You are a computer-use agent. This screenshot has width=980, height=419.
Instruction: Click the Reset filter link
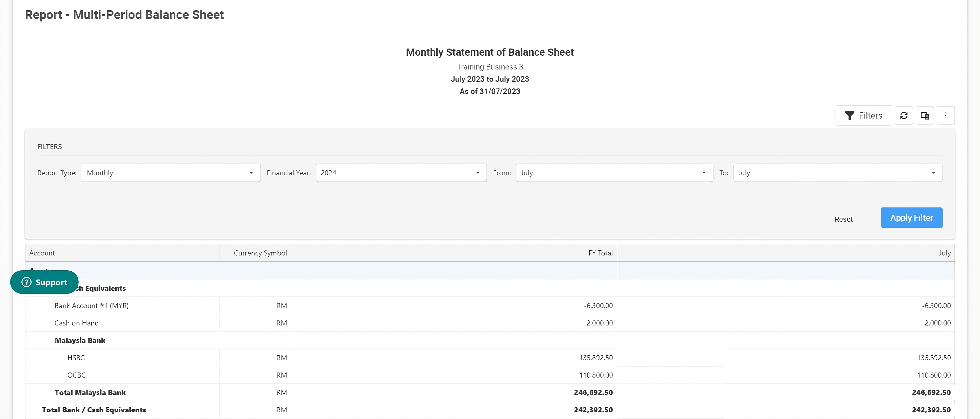pyautogui.click(x=843, y=219)
